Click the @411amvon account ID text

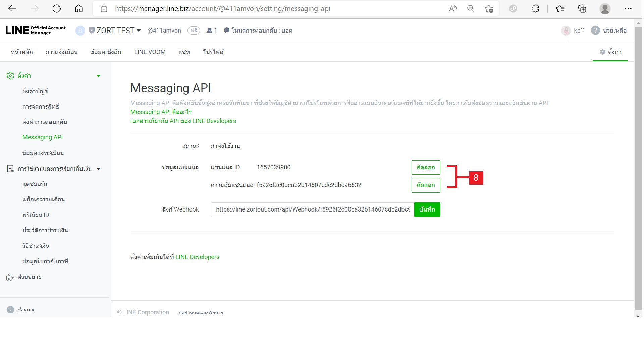tap(164, 31)
